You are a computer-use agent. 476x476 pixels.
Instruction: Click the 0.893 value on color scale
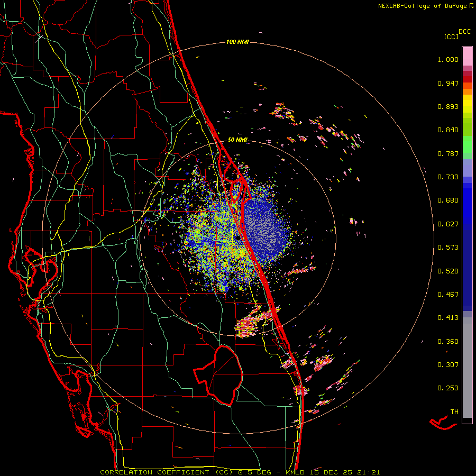pyautogui.click(x=448, y=106)
